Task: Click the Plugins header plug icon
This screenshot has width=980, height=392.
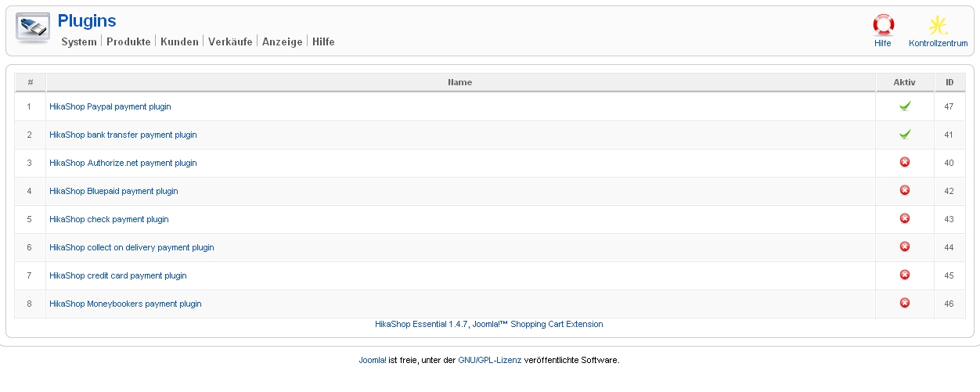Action: pos(33,28)
